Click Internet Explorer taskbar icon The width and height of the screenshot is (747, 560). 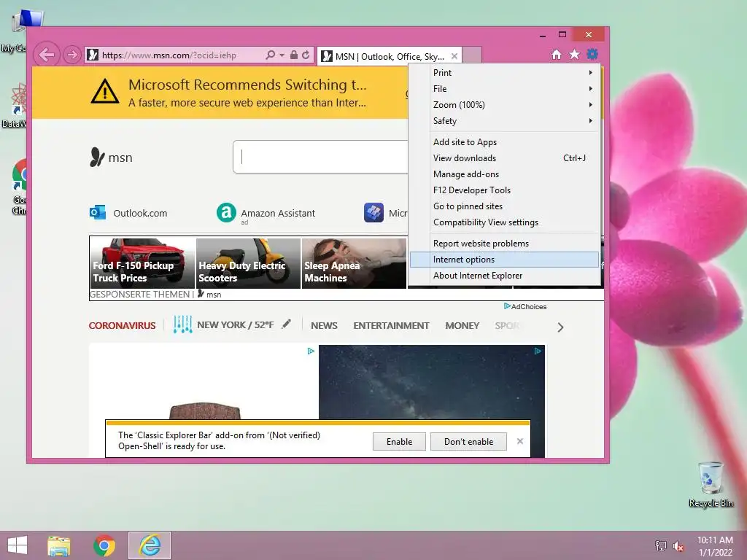[150, 545]
